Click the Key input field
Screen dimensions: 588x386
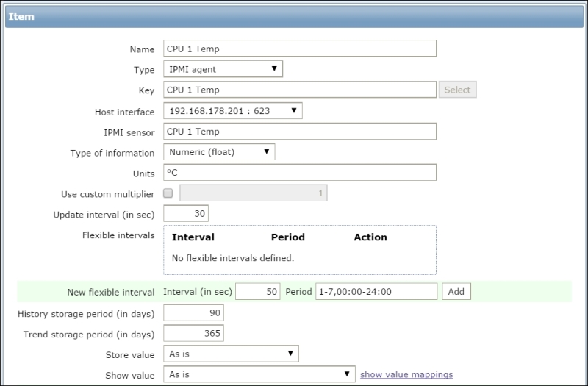(299, 90)
